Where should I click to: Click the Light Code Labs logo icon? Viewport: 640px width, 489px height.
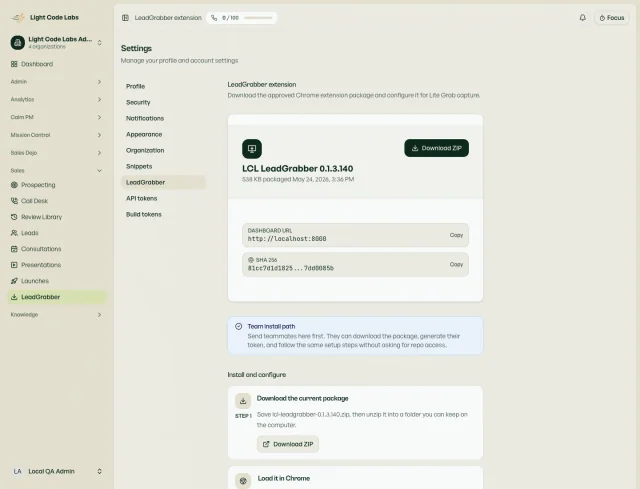18,18
